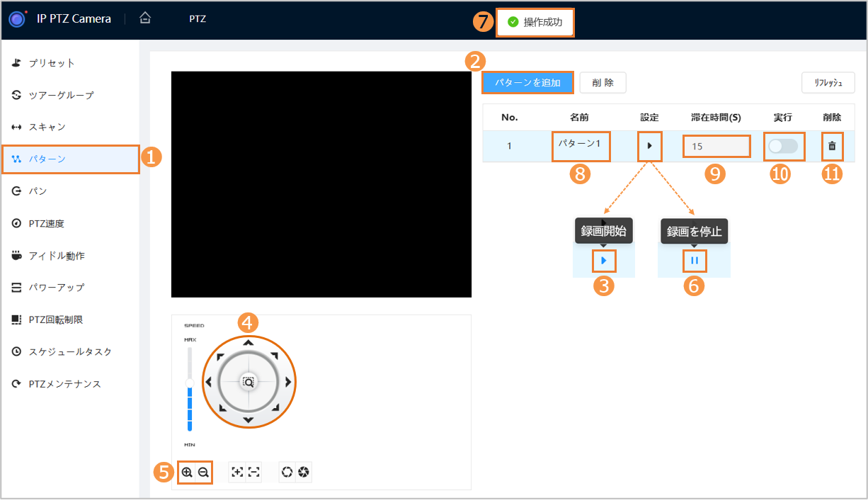Pan the camera right with the right arrow

(288, 382)
